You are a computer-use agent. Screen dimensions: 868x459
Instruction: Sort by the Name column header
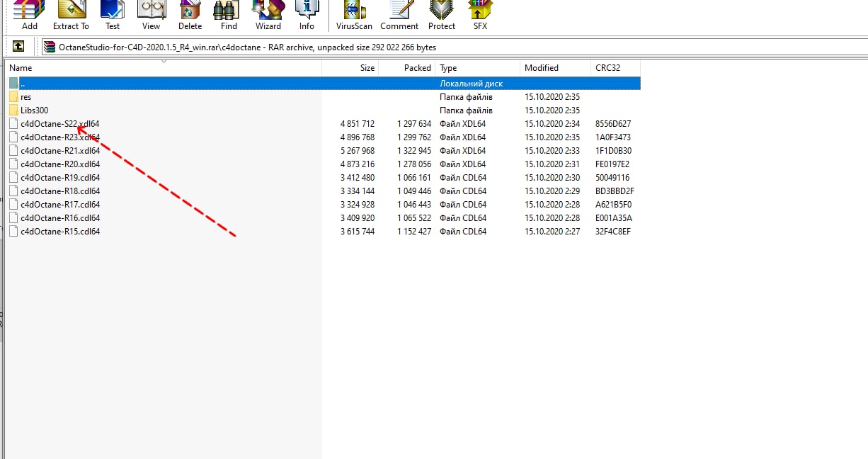pos(164,68)
